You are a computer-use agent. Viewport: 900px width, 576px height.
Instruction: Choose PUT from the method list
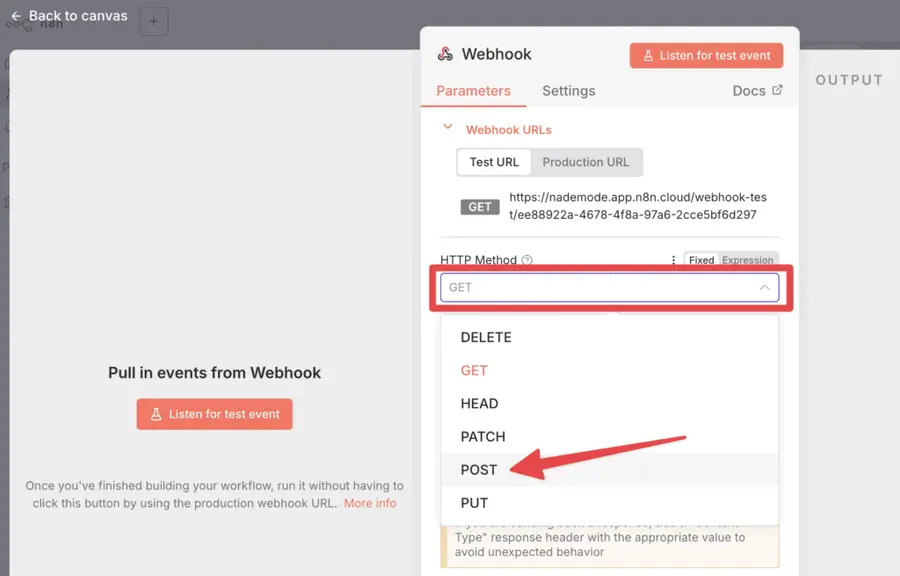(x=610, y=503)
